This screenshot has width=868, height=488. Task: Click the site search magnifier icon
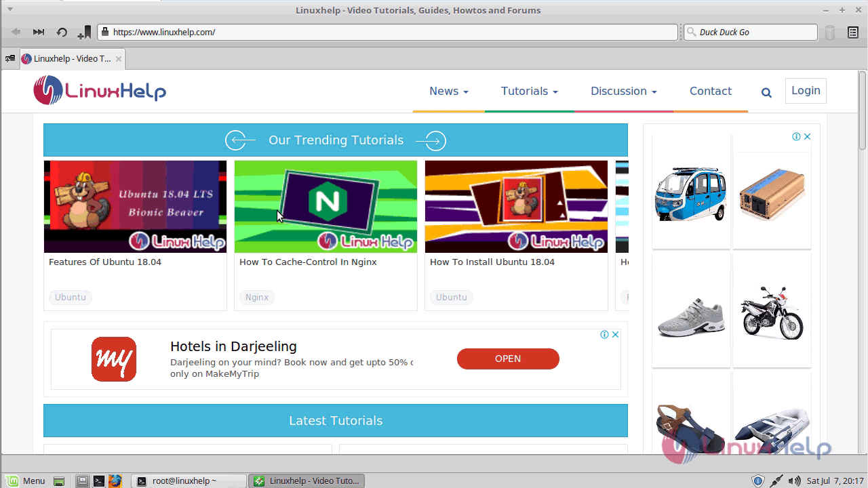point(766,93)
